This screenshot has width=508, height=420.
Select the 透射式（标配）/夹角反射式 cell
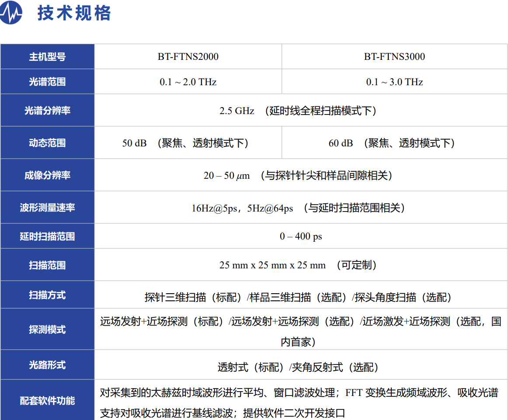(301, 365)
